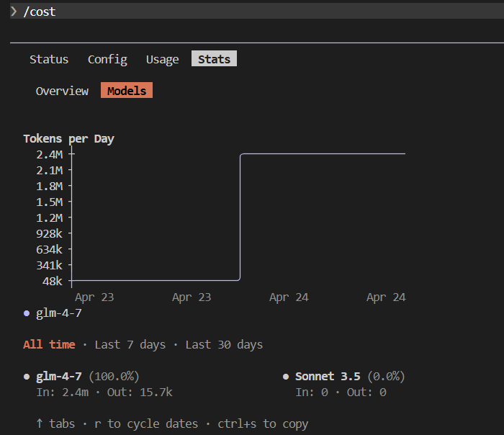Click the 341k y-axis label

click(x=49, y=266)
